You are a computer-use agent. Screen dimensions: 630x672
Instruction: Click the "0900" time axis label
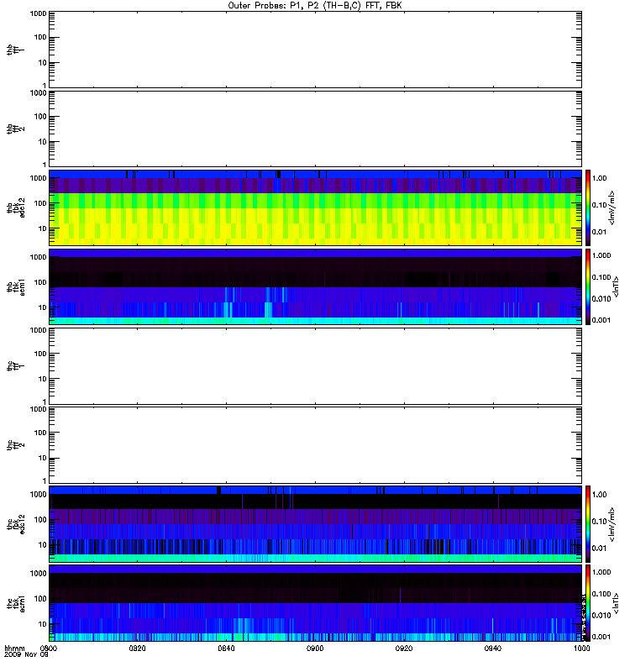(x=315, y=648)
